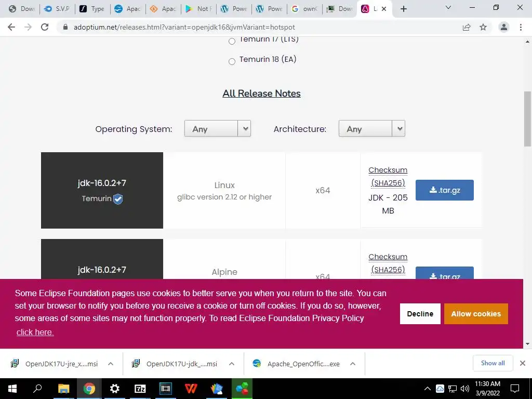The height and width of the screenshot is (399, 532).
Task: Close the active Adoptium tab
Action: tap(384, 9)
